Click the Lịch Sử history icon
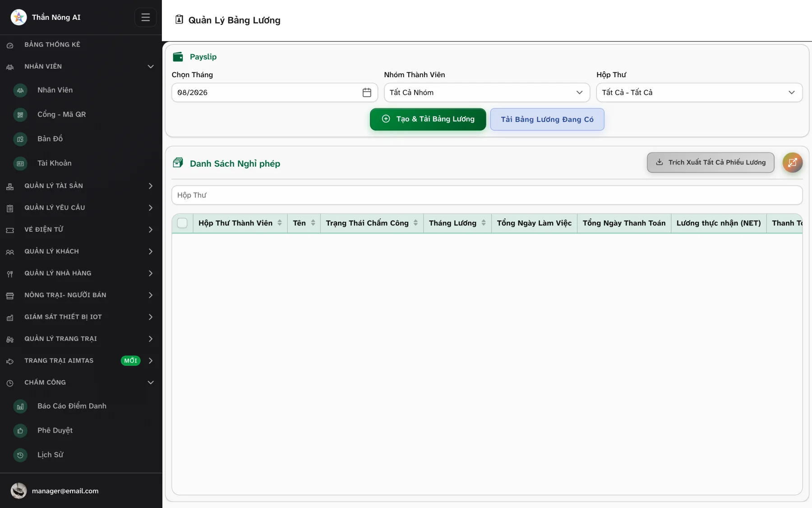Screen dimensions: 812x508 (x=20, y=455)
